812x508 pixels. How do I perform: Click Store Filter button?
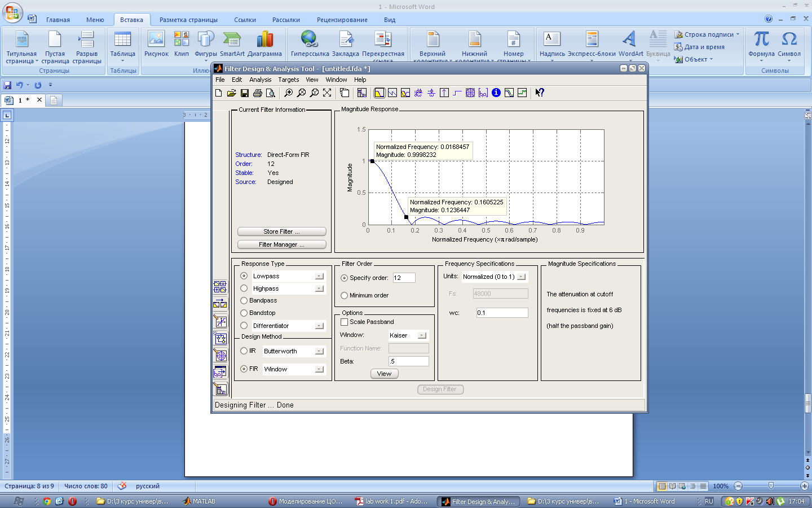click(x=281, y=231)
